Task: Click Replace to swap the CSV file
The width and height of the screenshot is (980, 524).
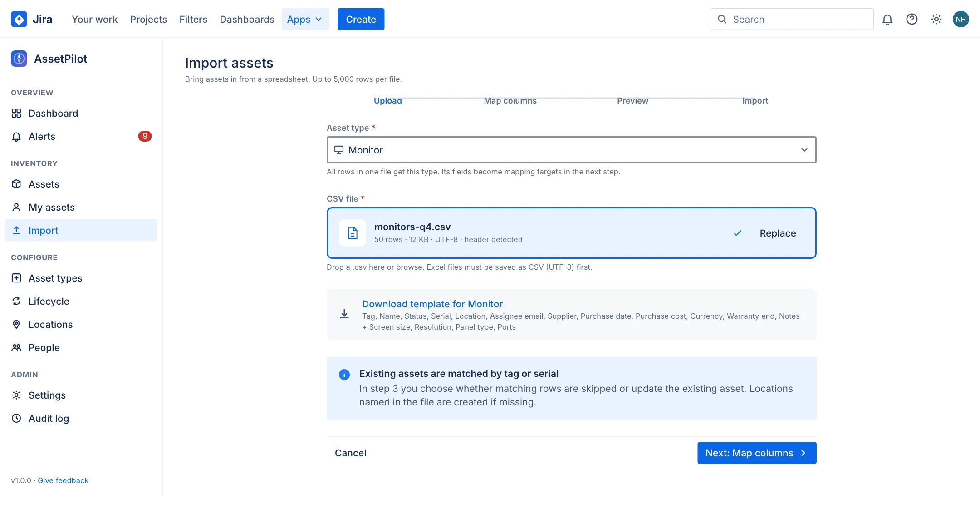Action: 778,233
